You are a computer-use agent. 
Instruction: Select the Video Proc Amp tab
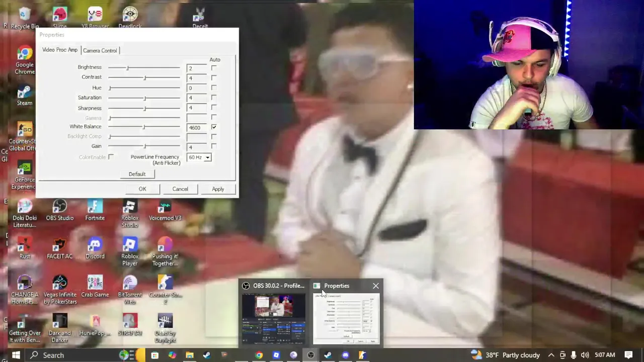(60, 50)
